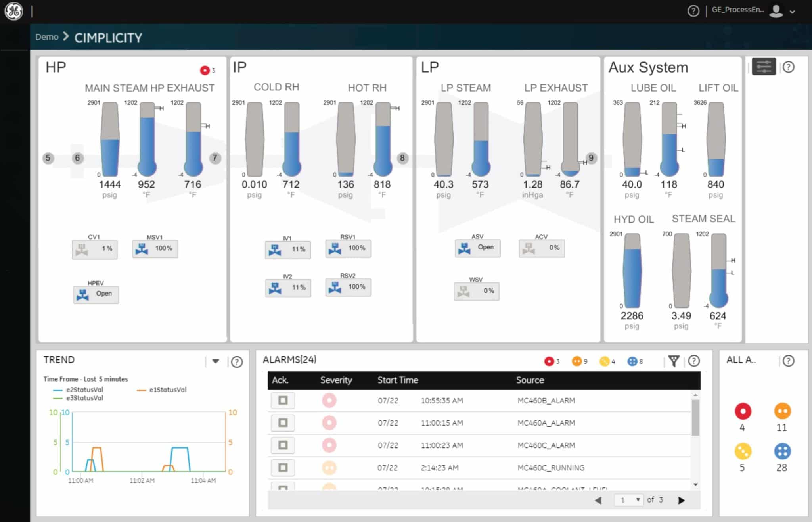Image resolution: width=812 pixels, height=522 pixels.
Task: Expand the TREND panel dropdown arrow
Action: [x=216, y=361]
